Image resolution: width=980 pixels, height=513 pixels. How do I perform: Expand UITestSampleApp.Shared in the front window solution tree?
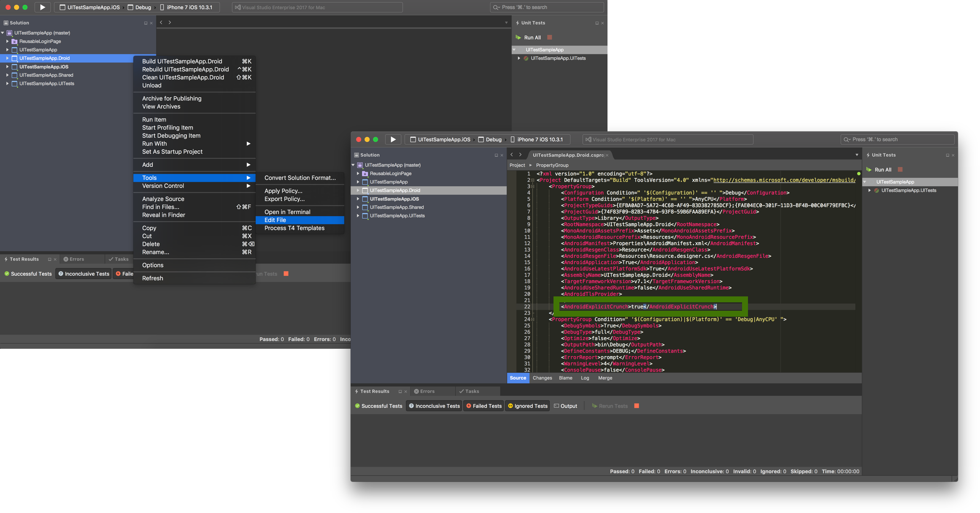[x=358, y=207]
